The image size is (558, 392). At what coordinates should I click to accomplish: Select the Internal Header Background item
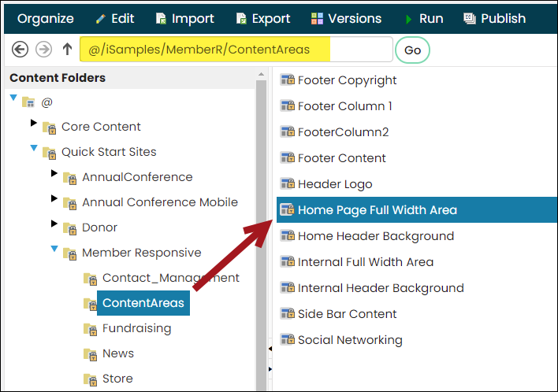pos(381,288)
